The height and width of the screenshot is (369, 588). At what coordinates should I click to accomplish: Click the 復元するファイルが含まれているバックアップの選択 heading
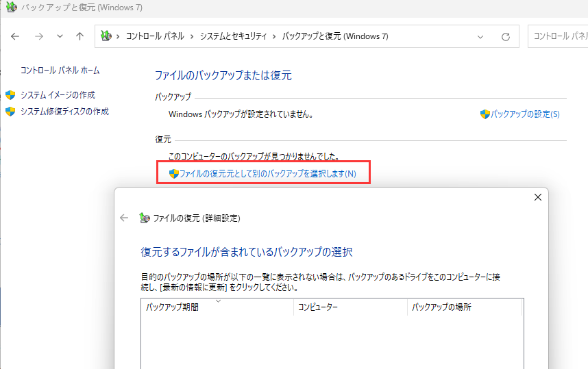(247, 252)
